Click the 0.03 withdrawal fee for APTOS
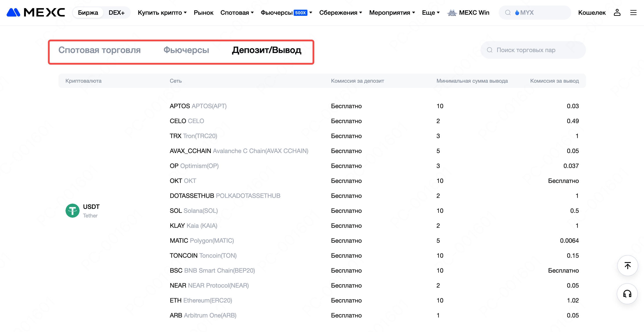This screenshot has width=644, height=332. [573, 106]
